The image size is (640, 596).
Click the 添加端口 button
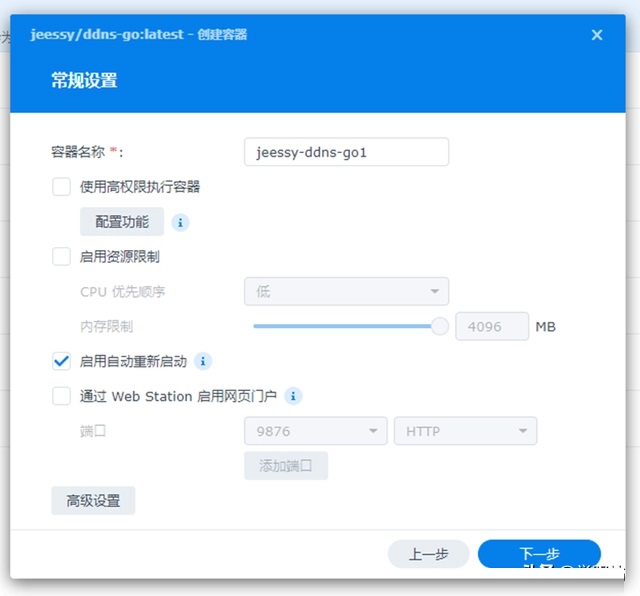coord(286,466)
